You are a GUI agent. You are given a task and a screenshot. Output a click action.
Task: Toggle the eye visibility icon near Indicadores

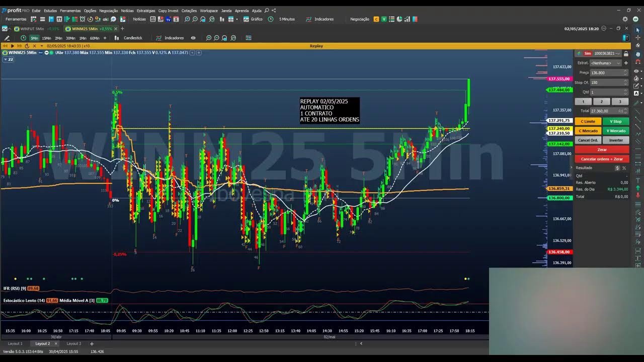192,38
